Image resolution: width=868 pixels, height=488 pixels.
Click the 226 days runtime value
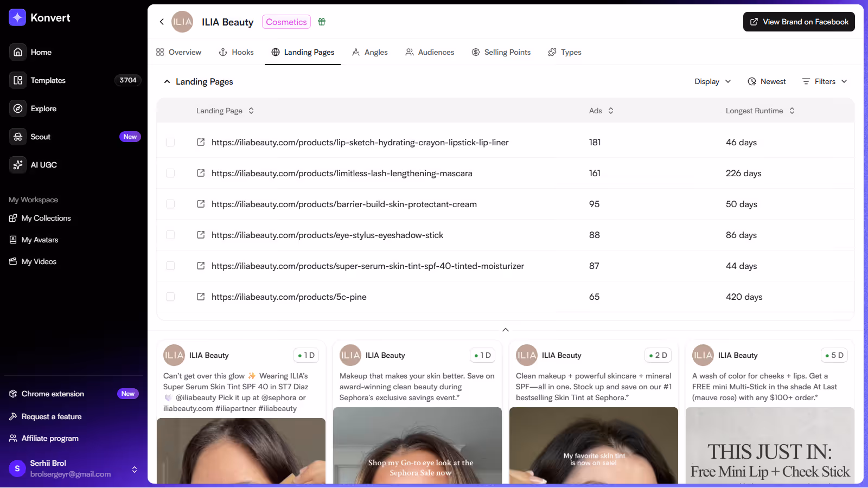743,173
